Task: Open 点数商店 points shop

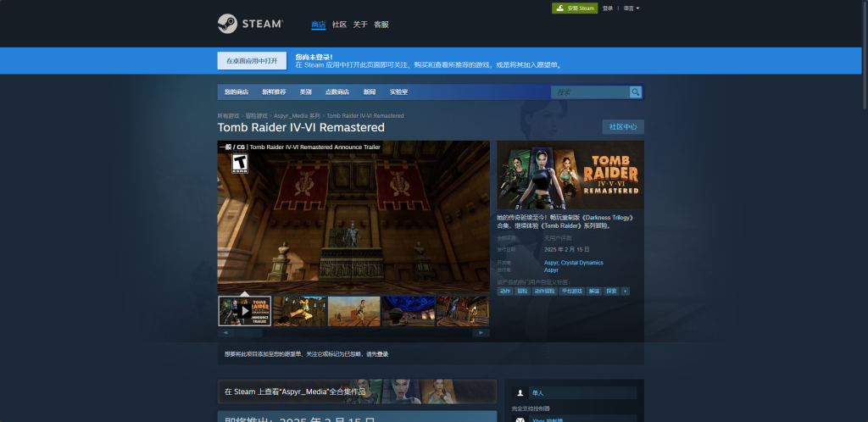Action: click(337, 92)
